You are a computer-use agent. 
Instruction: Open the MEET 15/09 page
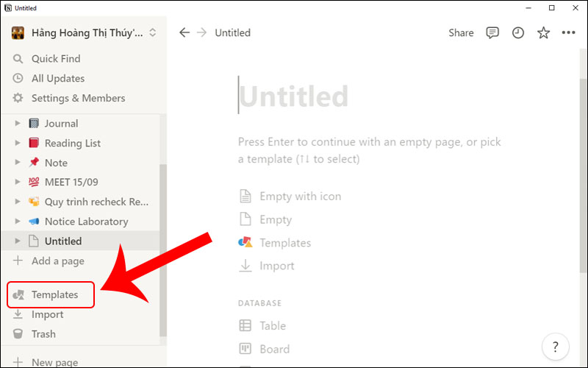click(74, 182)
